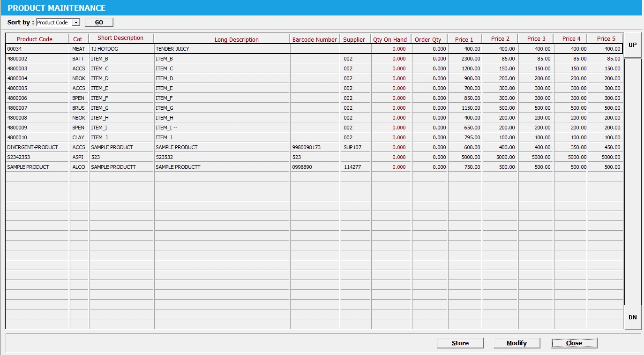Click Price 1 value 750.00
644x355 pixels.
[465, 167]
